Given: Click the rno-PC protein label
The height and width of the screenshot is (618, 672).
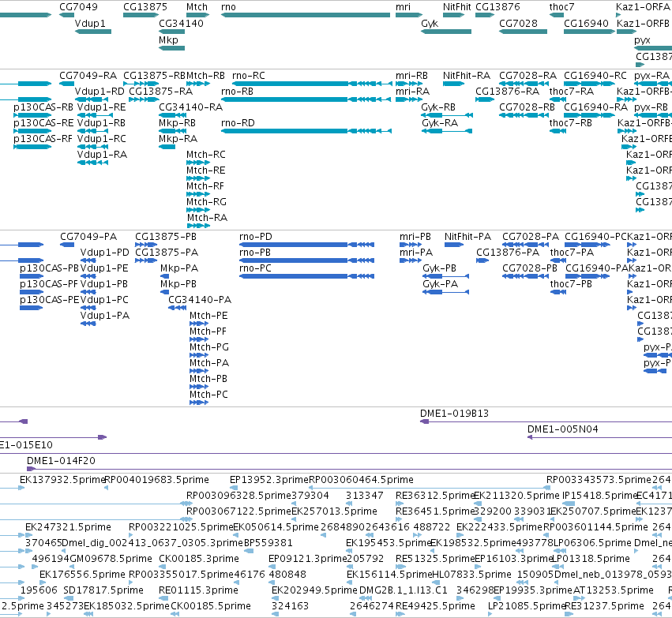Looking at the screenshot, I should [x=255, y=268].
